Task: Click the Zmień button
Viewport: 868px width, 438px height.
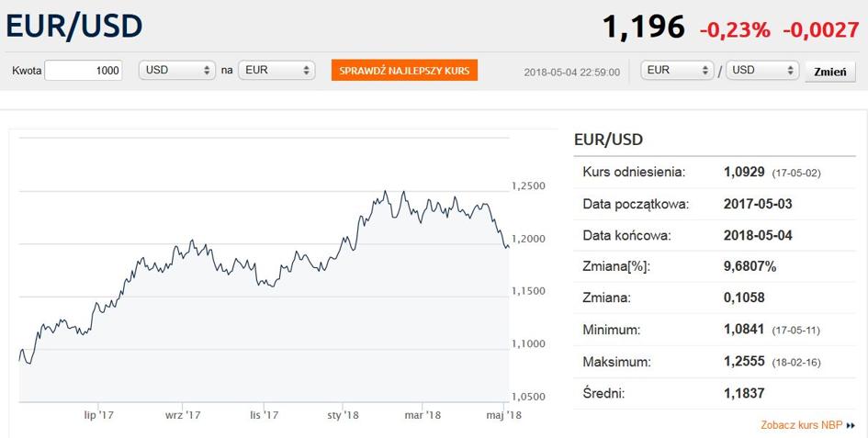Action: point(829,72)
